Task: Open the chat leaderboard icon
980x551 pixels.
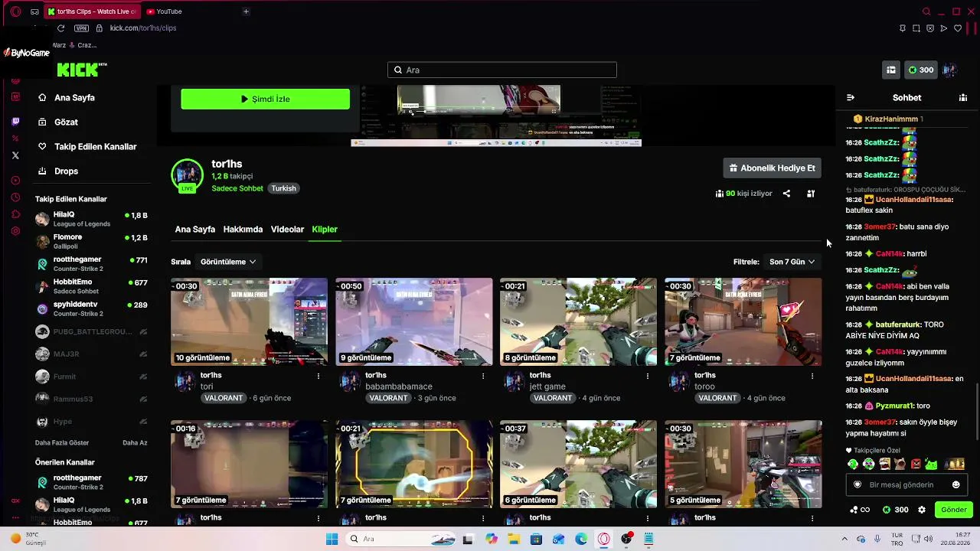Action: click(963, 98)
